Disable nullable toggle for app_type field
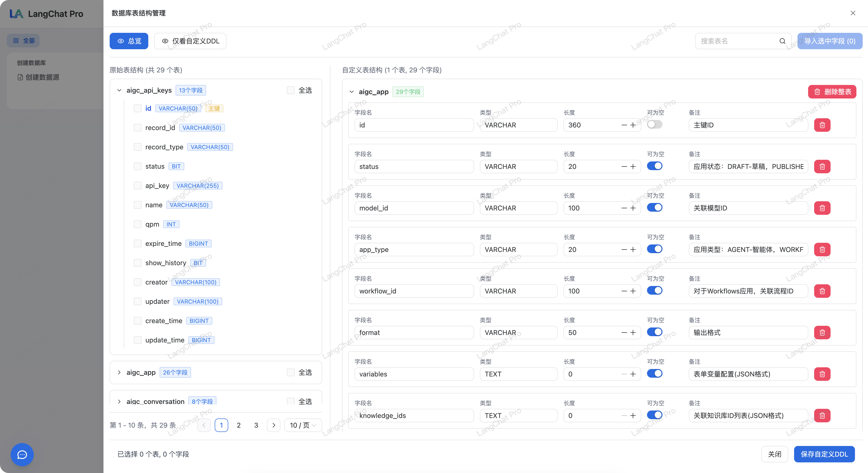Screen dimensions: 868x473 pos(654,249)
